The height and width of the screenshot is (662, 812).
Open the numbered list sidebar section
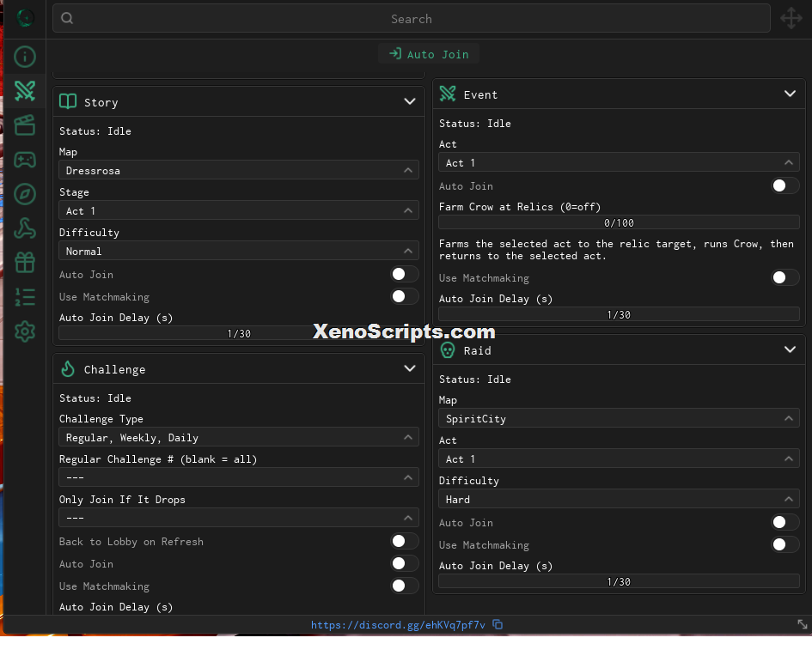pyautogui.click(x=24, y=296)
